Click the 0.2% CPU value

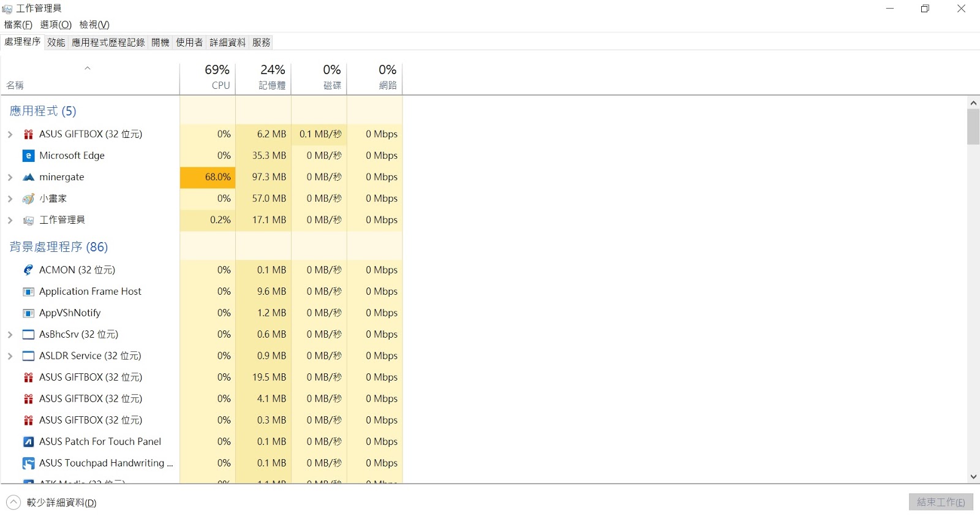[221, 220]
